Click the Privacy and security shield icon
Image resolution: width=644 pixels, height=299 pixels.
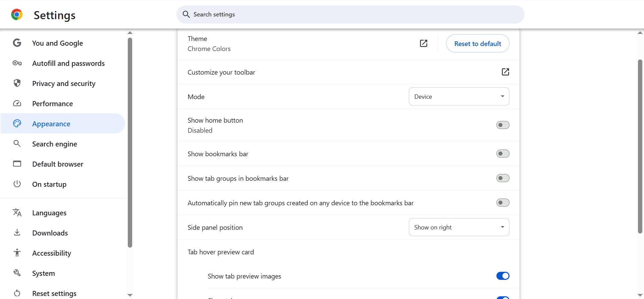click(x=17, y=83)
